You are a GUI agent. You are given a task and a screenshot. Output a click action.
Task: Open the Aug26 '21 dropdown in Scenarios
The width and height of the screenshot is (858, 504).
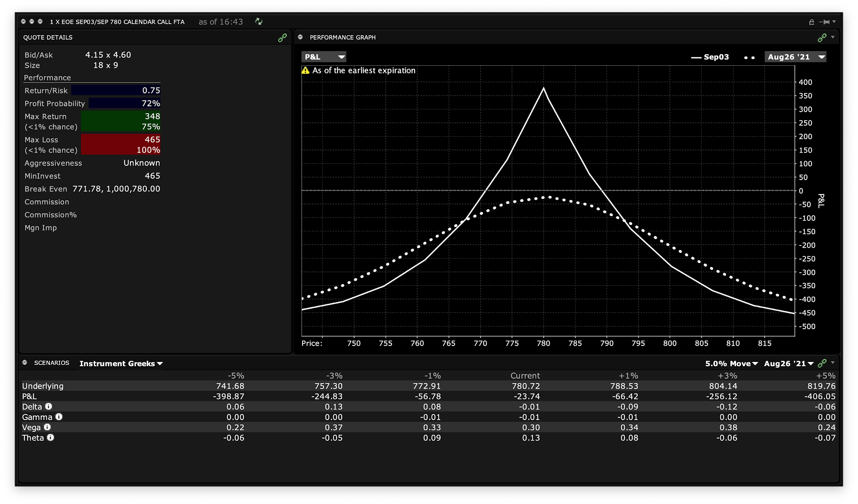(x=788, y=364)
